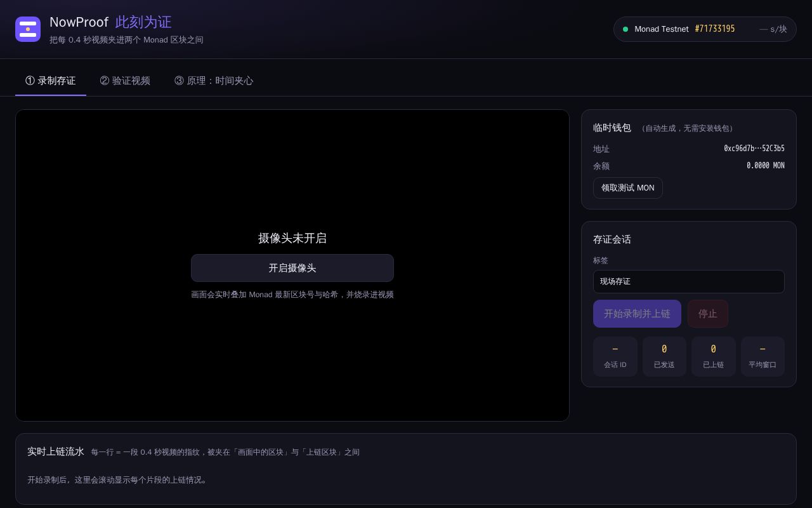Start recording with 开始录制并上链 button
The image size is (812, 508).
(637, 314)
